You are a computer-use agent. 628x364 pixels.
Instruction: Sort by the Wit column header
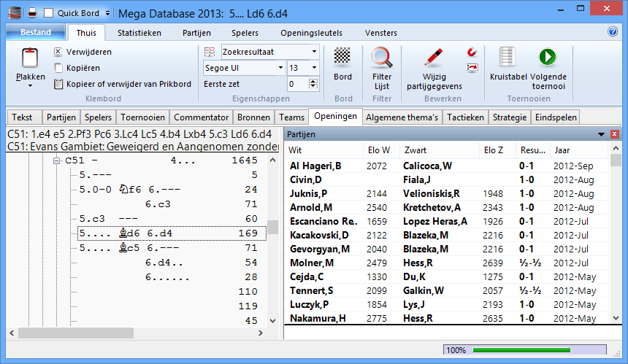tap(325, 150)
